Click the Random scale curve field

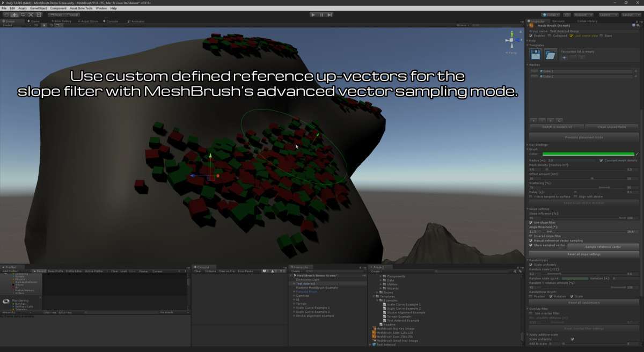click(x=574, y=278)
